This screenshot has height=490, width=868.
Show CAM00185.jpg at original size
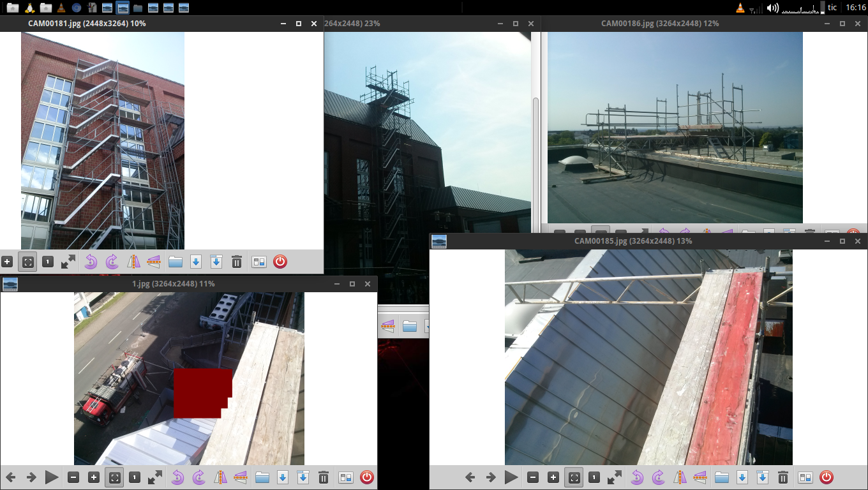pyautogui.click(x=594, y=477)
